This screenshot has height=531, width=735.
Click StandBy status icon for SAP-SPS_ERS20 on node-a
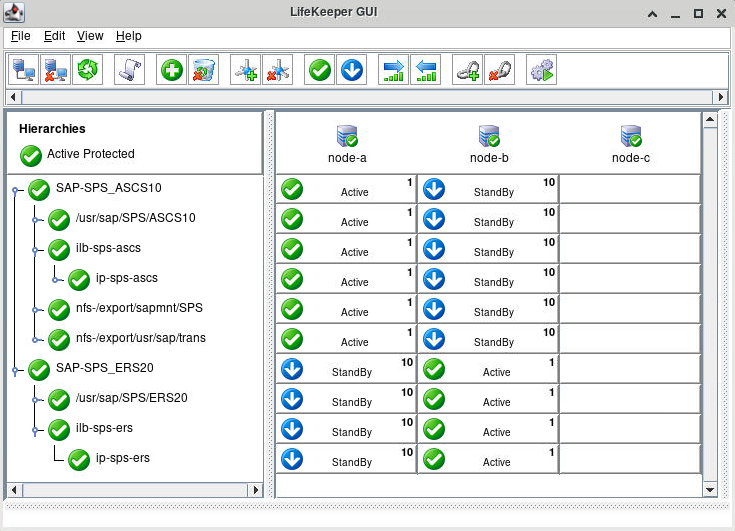click(292, 369)
